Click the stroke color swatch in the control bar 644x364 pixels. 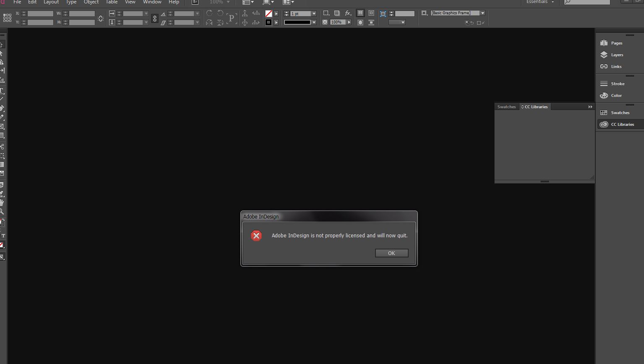[269, 22]
